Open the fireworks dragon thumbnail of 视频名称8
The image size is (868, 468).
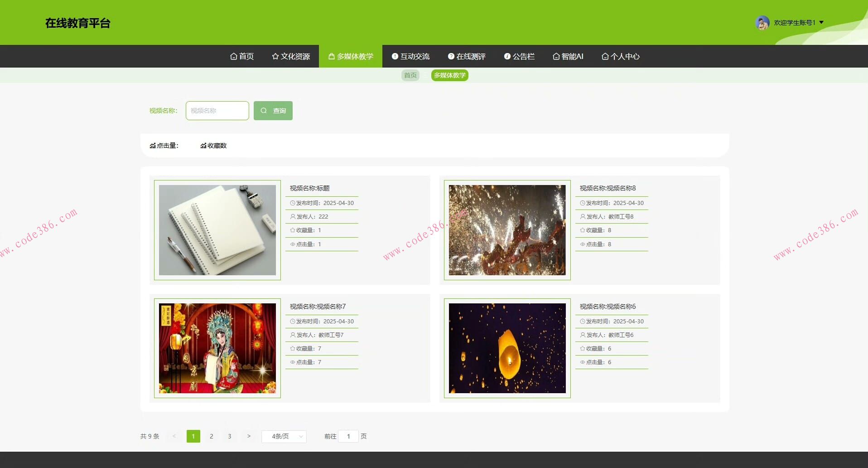pyautogui.click(x=507, y=230)
